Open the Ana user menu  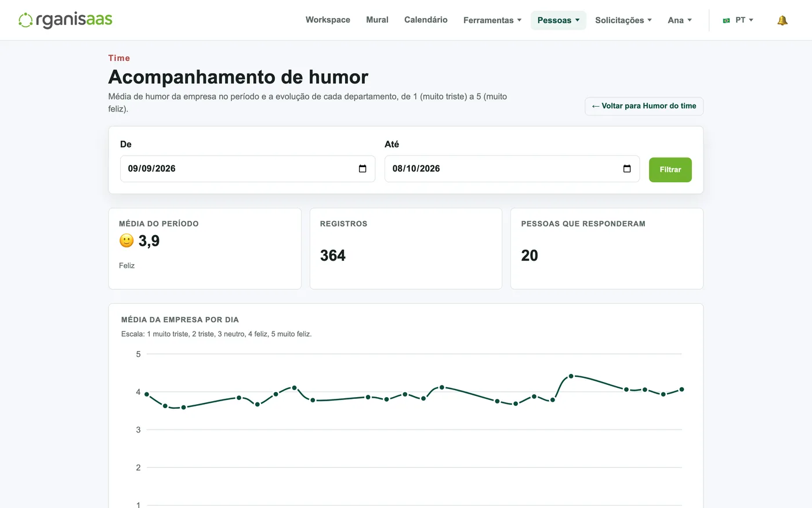(x=680, y=20)
